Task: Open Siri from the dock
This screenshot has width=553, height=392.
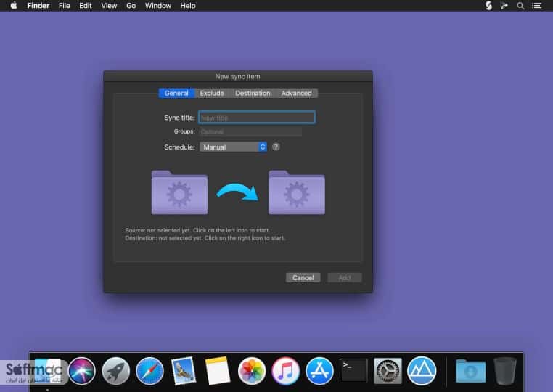Action: (82, 371)
